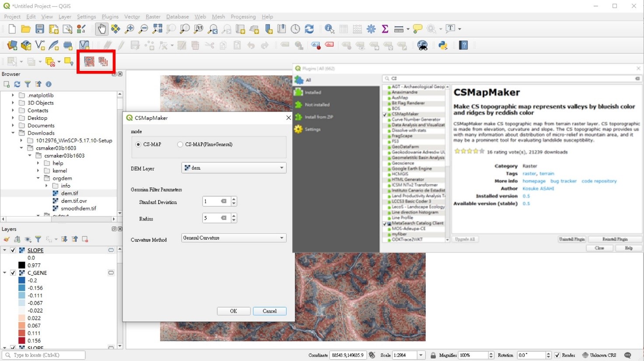
Task: Refresh the map canvas
Action: [x=309, y=29]
